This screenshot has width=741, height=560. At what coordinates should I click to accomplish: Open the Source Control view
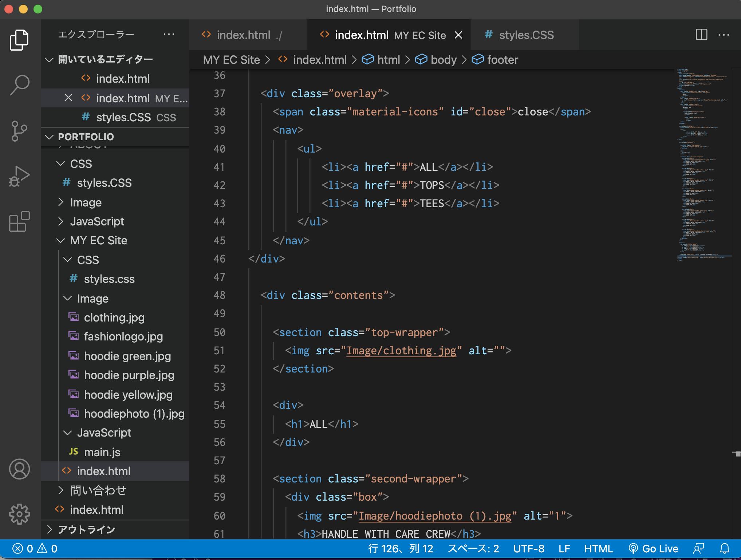(19, 131)
